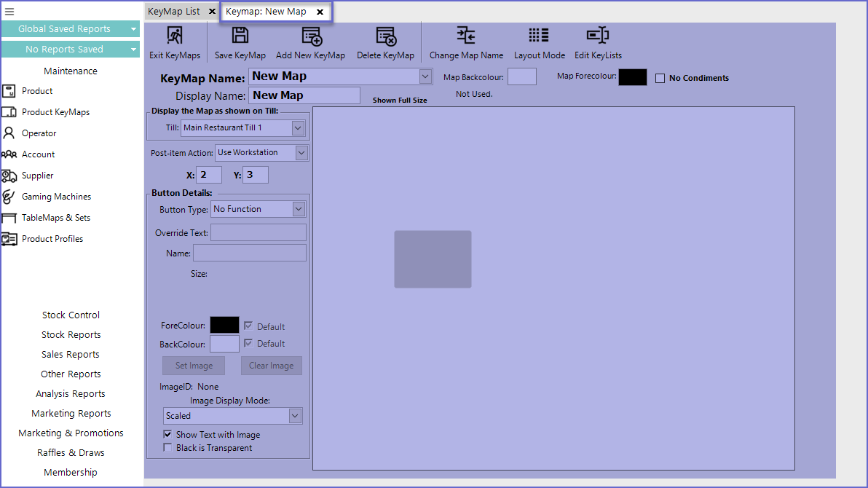Image resolution: width=868 pixels, height=488 pixels.
Task: Click the Display Name text field
Action: click(x=304, y=95)
